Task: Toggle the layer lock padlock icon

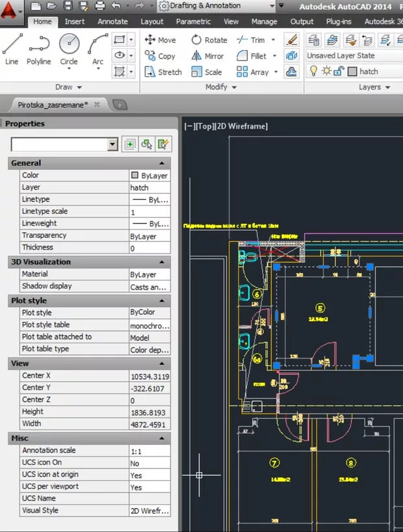Action: click(339, 72)
